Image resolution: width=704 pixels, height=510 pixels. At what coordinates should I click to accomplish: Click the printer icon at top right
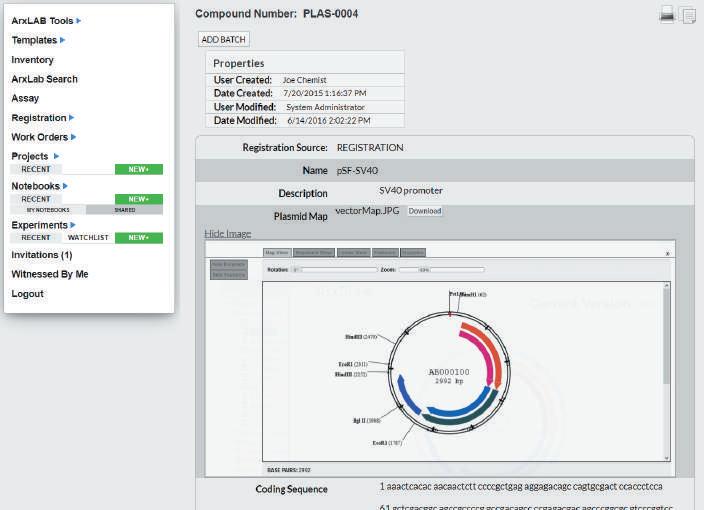click(667, 14)
